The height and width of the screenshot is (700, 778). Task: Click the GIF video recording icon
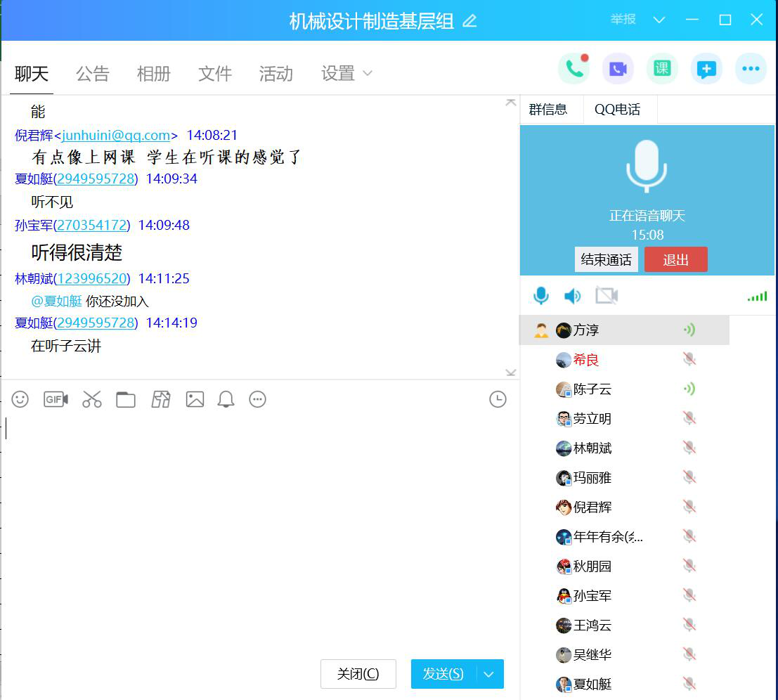56,400
